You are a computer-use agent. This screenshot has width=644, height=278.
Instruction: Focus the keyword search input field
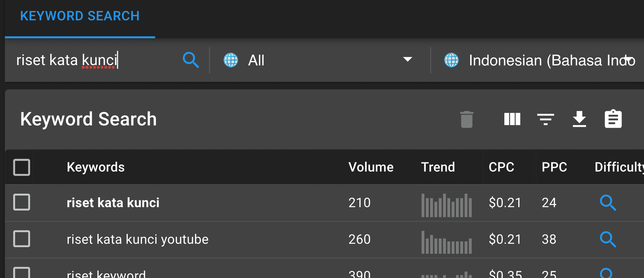[95, 60]
